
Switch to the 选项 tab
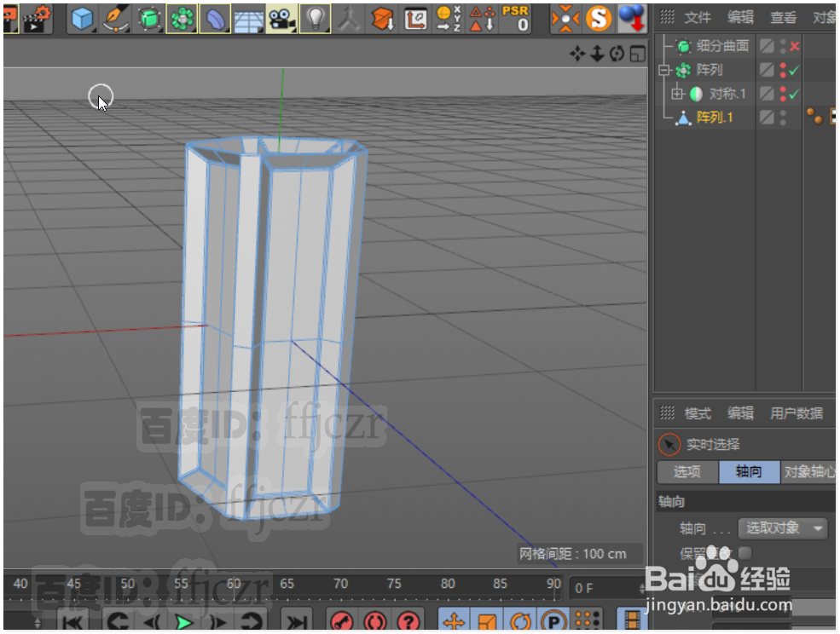pyautogui.click(x=687, y=472)
